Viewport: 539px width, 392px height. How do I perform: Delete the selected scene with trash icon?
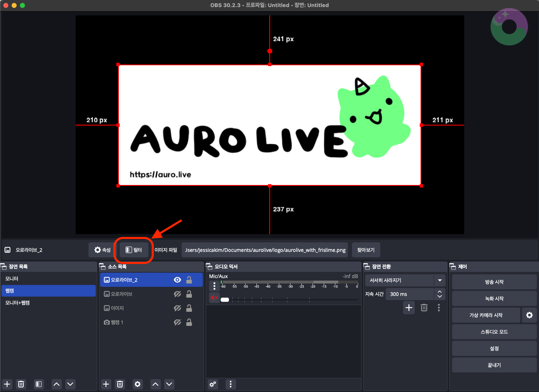tap(21, 384)
